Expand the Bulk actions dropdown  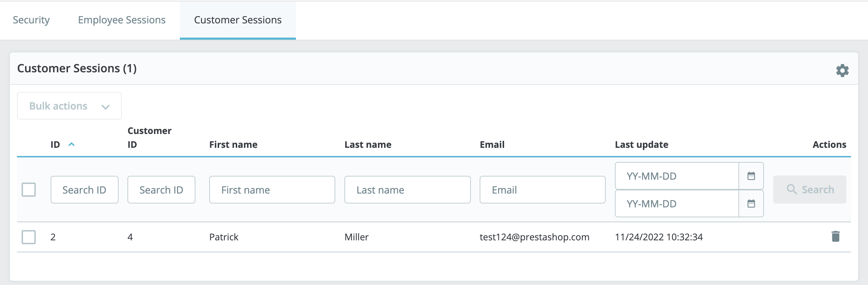point(69,106)
